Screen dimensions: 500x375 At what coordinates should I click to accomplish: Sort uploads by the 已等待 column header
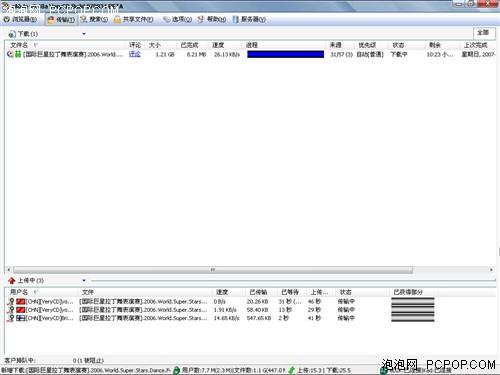290,292
